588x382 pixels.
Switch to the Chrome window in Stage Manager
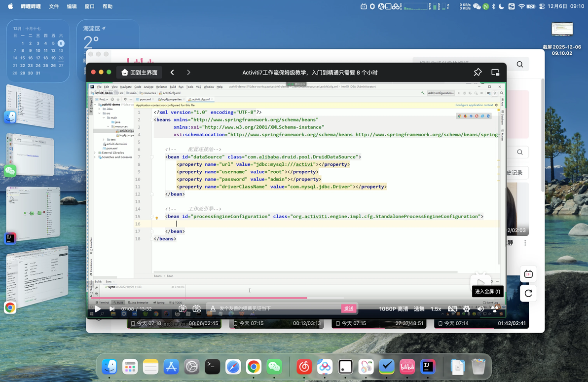pos(37,276)
